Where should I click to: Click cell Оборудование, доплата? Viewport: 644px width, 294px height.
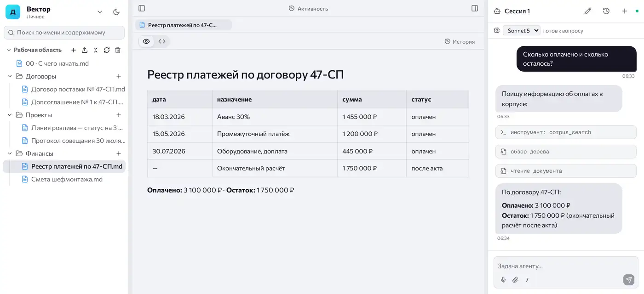(x=275, y=151)
